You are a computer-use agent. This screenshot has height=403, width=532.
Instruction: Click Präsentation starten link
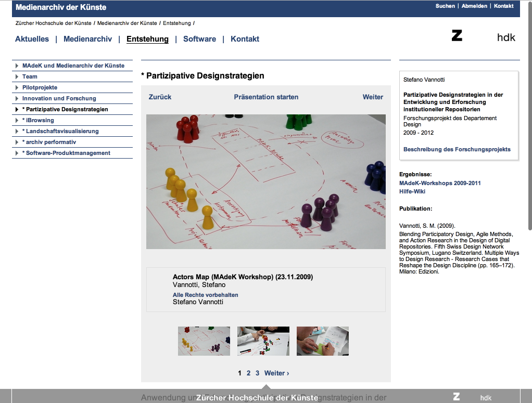[266, 97]
